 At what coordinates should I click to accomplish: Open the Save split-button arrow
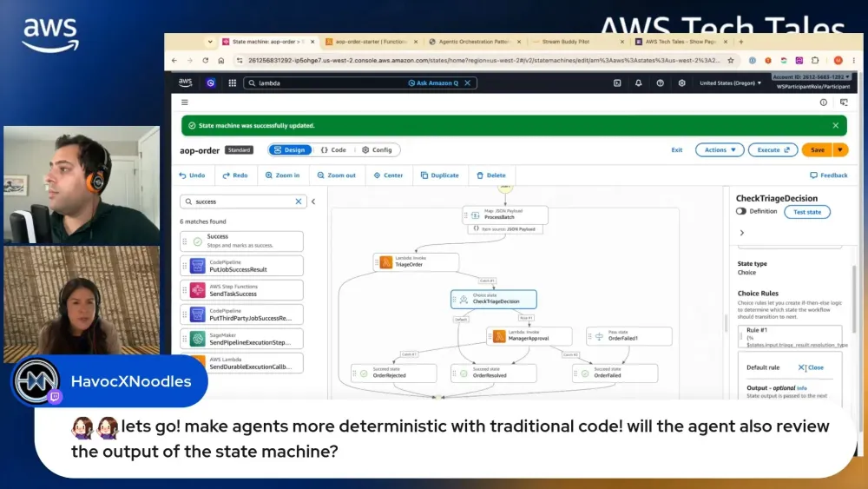(x=840, y=150)
